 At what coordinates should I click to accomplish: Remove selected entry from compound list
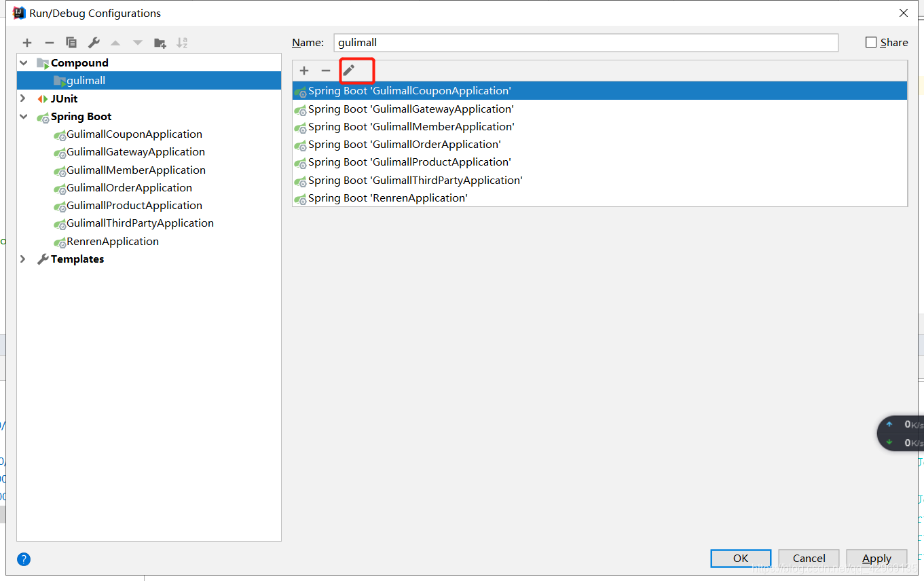326,71
